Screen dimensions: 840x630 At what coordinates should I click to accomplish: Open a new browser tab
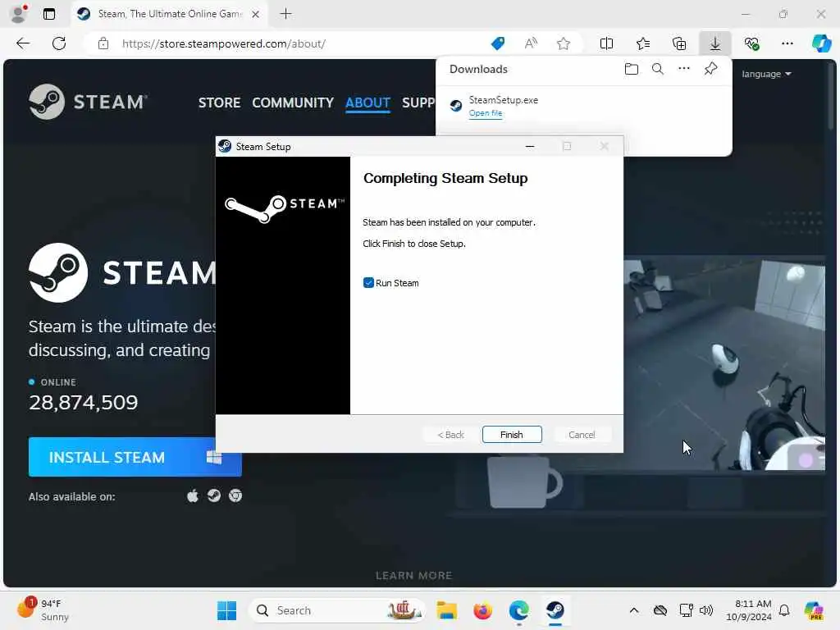pyautogui.click(x=286, y=14)
